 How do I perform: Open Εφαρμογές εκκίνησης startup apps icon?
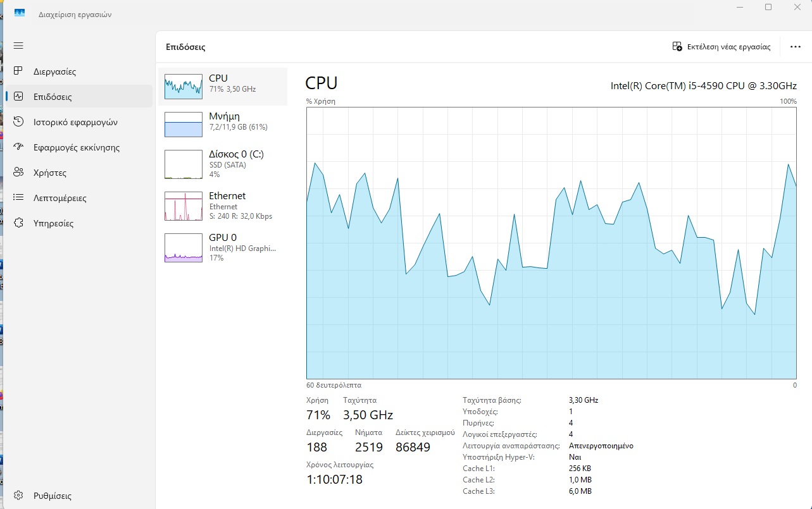(18, 147)
